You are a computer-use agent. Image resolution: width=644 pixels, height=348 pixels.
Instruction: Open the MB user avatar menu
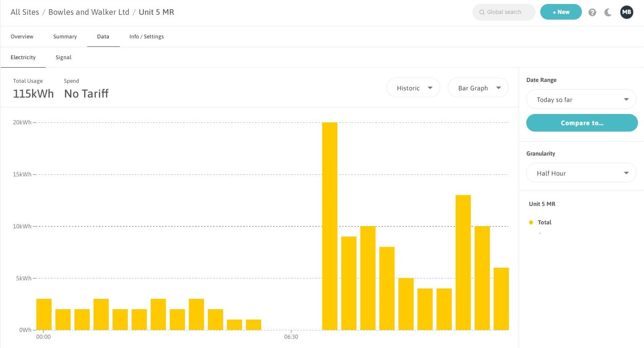coord(627,12)
